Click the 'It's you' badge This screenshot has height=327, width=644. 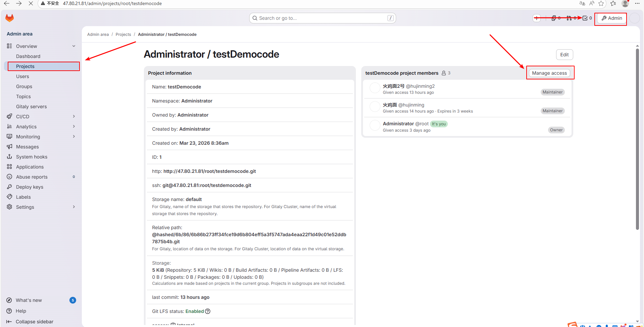[439, 124]
